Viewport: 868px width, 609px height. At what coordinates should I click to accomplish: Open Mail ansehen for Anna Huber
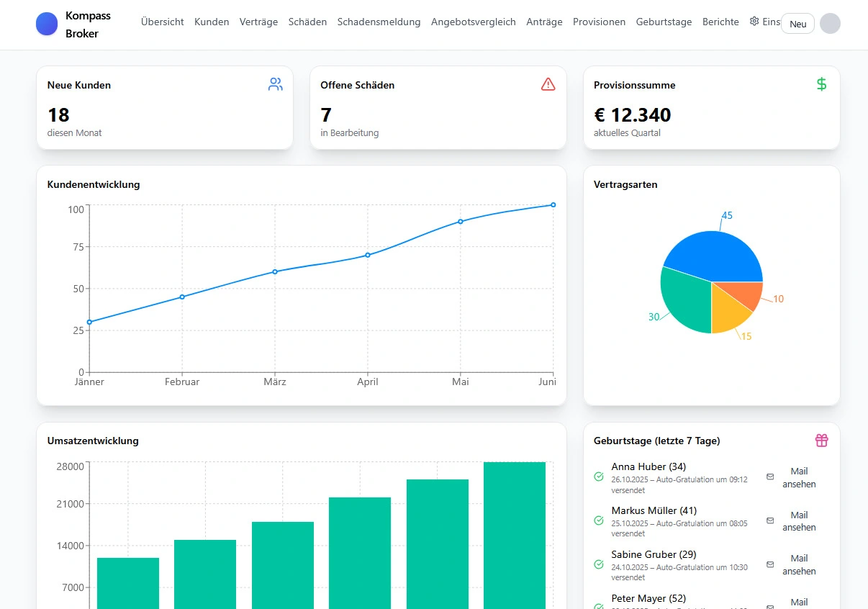(x=799, y=477)
